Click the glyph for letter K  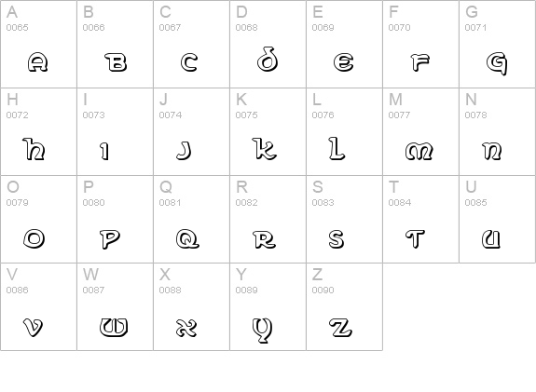pos(264,149)
